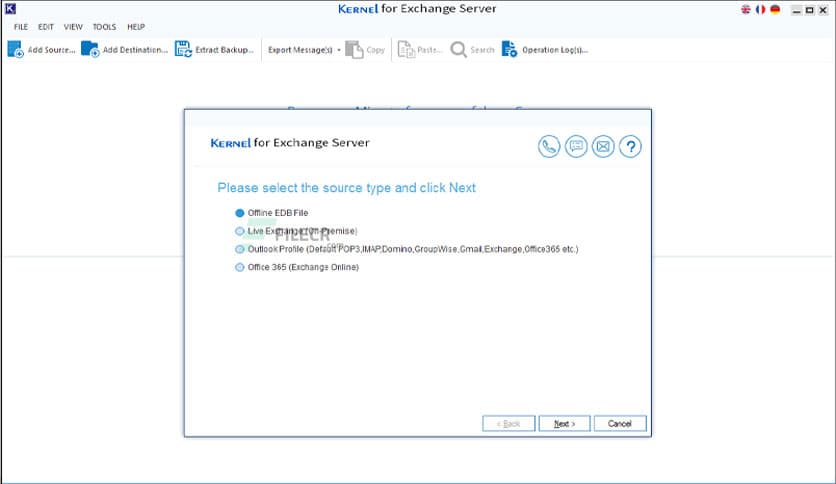The width and height of the screenshot is (836, 484).
Task: Choose the Office 365 (Exchange Online) option
Action: click(x=240, y=267)
